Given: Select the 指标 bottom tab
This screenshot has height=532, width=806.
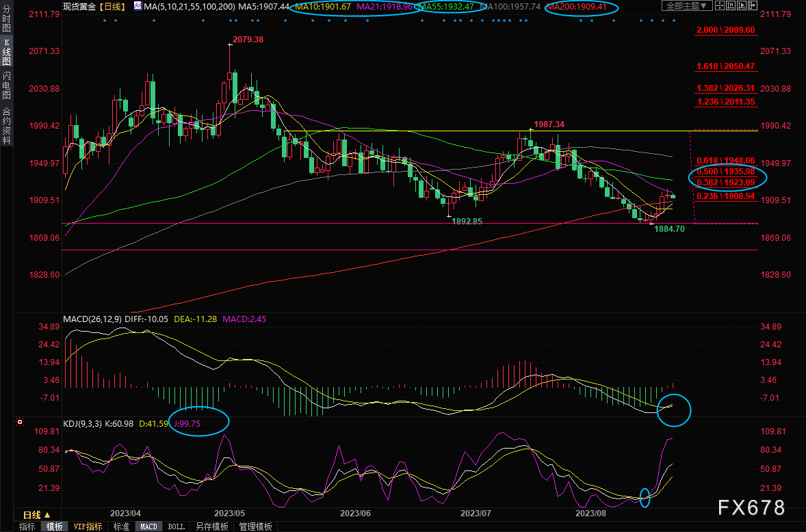Looking at the screenshot, I should click(x=27, y=527).
